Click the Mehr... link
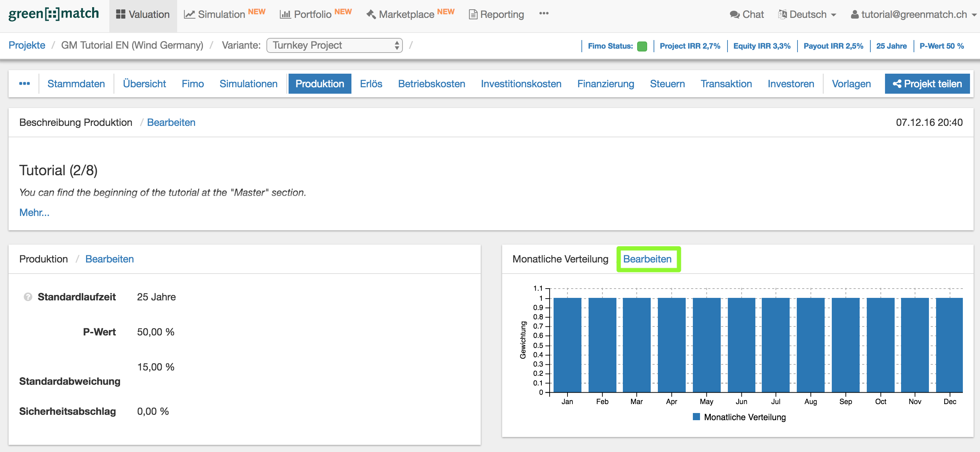 [34, 212]
